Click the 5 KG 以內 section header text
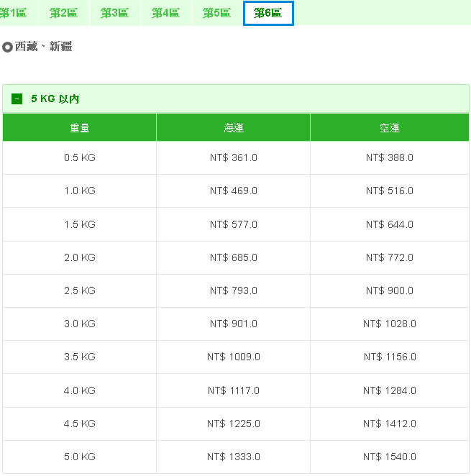471x476 pixels. pos(55,99)
